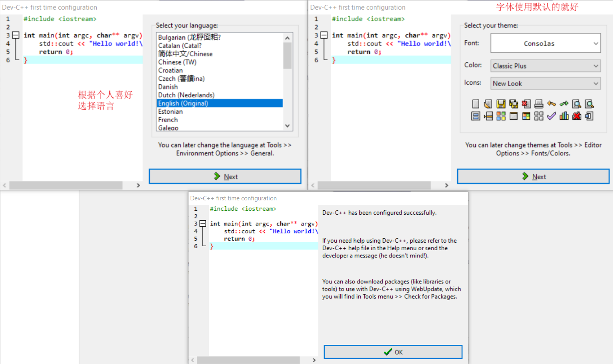Click the language list scroll-up arrow
Screen dimensions: 613x364
pyautogui.click(x=288, y=38)
